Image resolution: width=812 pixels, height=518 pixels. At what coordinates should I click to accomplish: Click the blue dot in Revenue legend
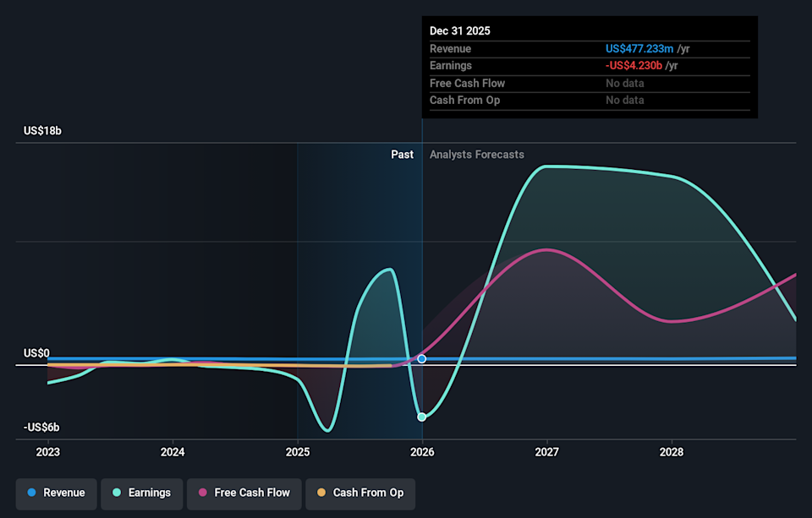coord(32,493)
